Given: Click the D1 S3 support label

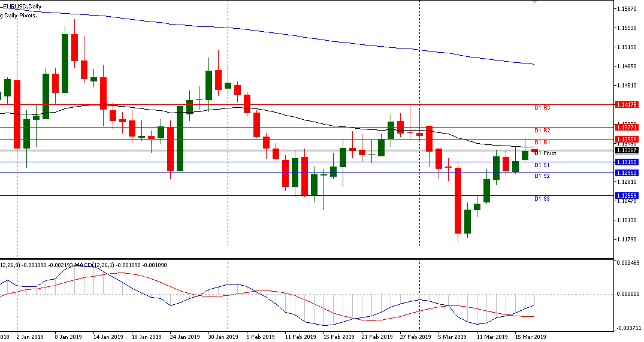Looking at the screenshot, I should pos(542,199).
